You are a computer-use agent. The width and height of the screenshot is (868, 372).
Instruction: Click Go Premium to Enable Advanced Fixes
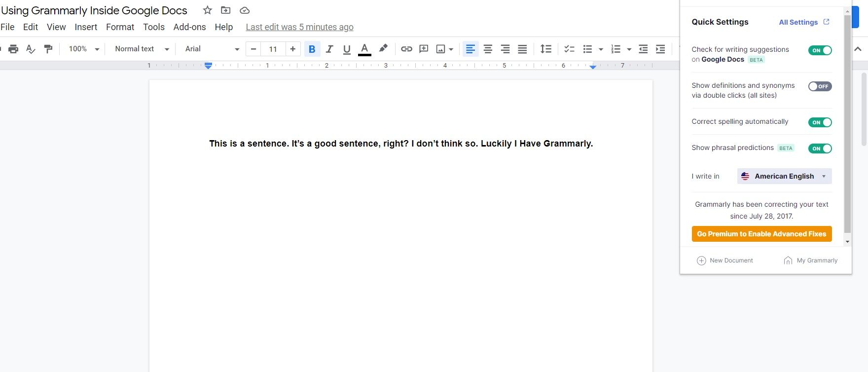[761, 234]
